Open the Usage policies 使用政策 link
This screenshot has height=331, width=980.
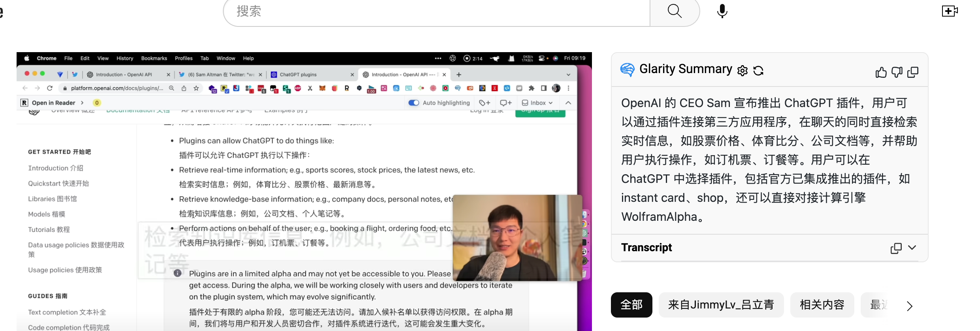pyautogui.click(x=65, y=270)
